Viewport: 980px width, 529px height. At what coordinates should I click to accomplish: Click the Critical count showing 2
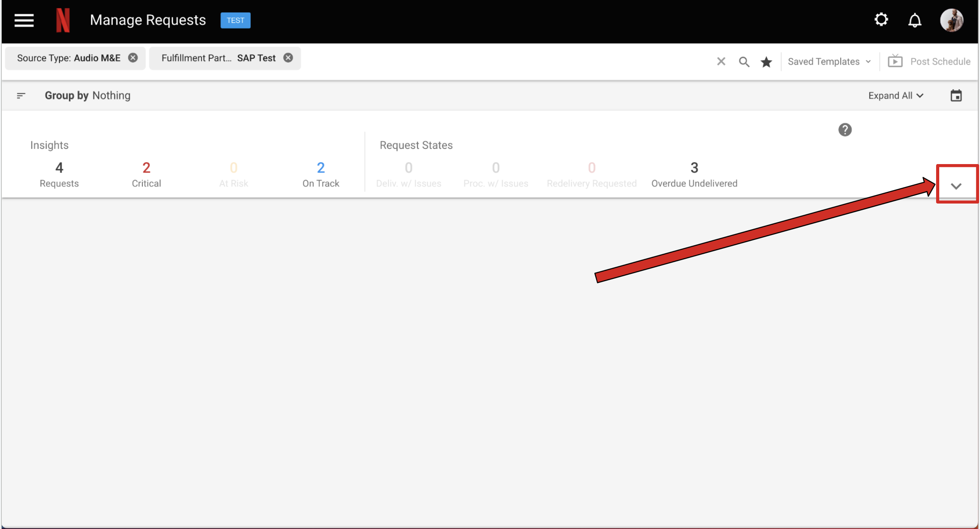[x=145, y=168]
